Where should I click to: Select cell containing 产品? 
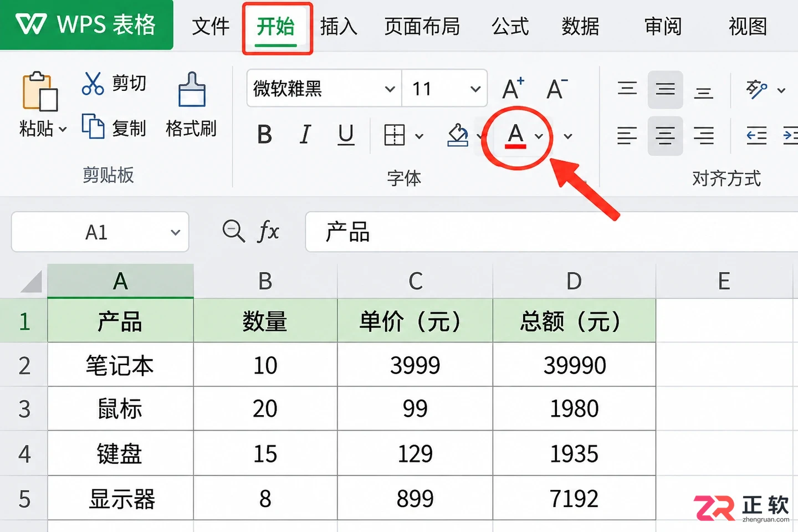(x=120, y=321)
